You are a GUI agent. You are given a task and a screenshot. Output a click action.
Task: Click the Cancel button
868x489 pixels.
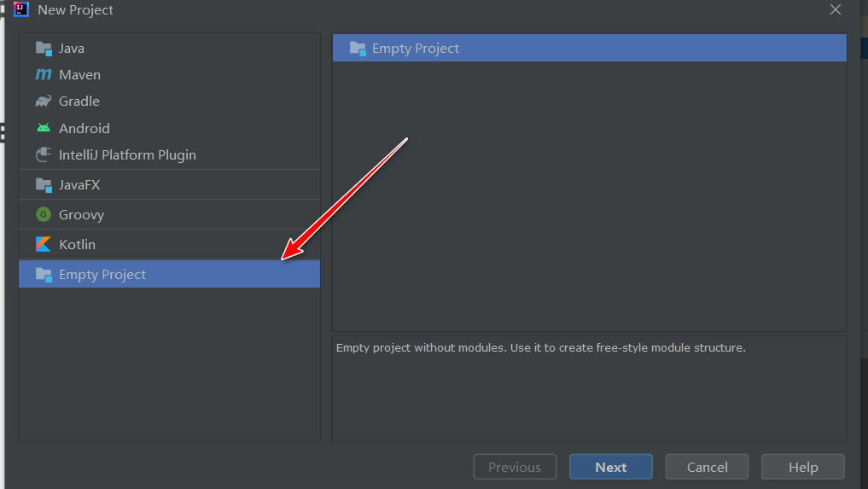coord(707,467)
